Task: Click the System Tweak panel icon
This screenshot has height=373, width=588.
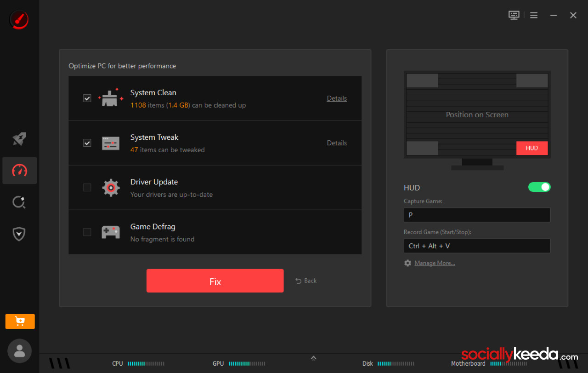Action: point(111,143)
